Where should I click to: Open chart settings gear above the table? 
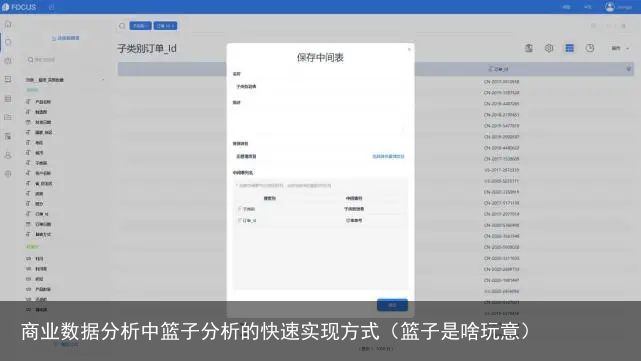click(549, 48)
